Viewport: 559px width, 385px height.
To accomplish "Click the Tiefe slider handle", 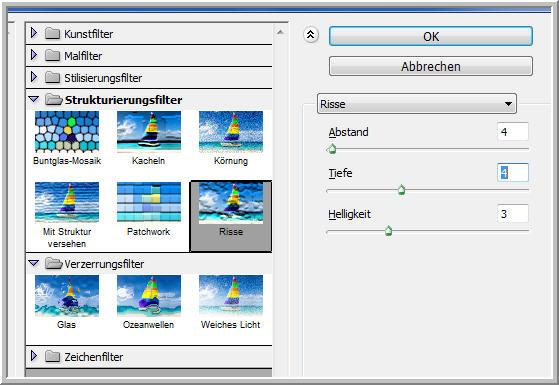I will [401, 190].
